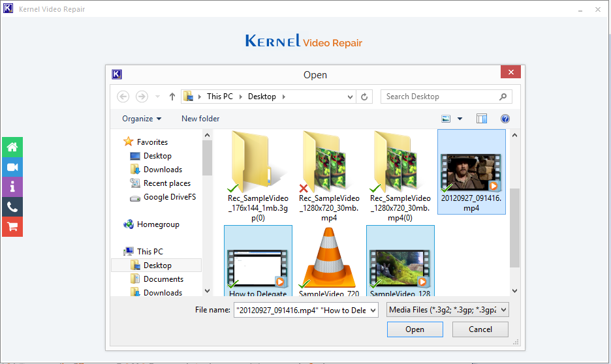The width and height of the screenshot is (611, 364).
Task: Click the Forward arrow in Open dialog
Action: [x=142, y=97]
